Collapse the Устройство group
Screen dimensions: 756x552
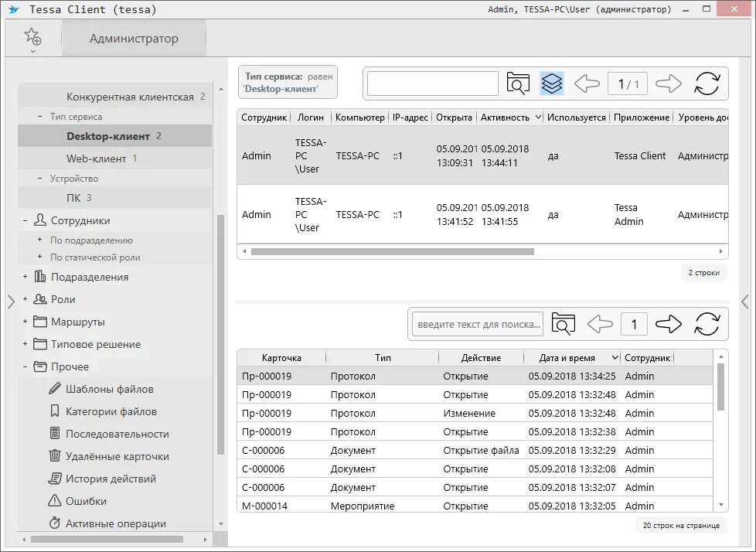(40, 178)
